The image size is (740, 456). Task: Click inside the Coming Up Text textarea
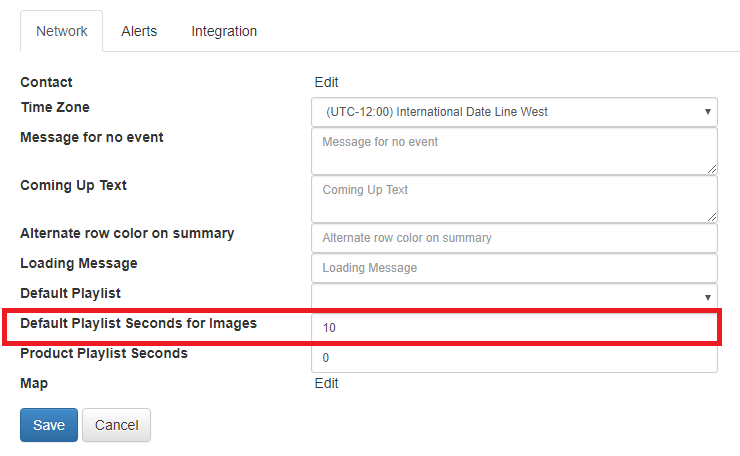[x=514, y=199]
